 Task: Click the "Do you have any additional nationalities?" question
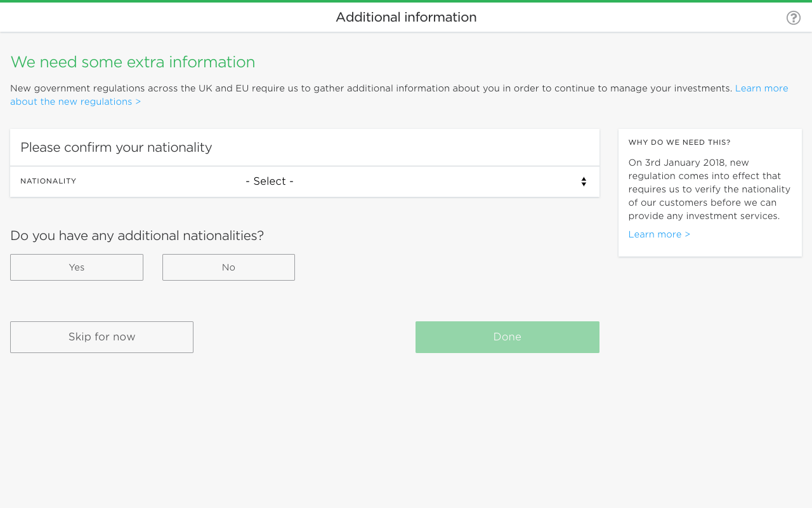(137, 236)
